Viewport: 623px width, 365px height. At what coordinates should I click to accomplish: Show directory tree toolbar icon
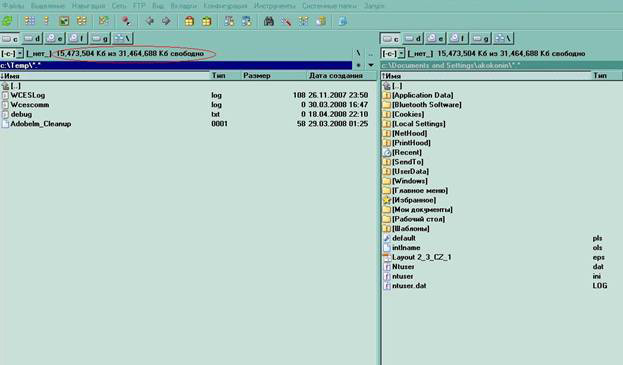coord(81,21)
